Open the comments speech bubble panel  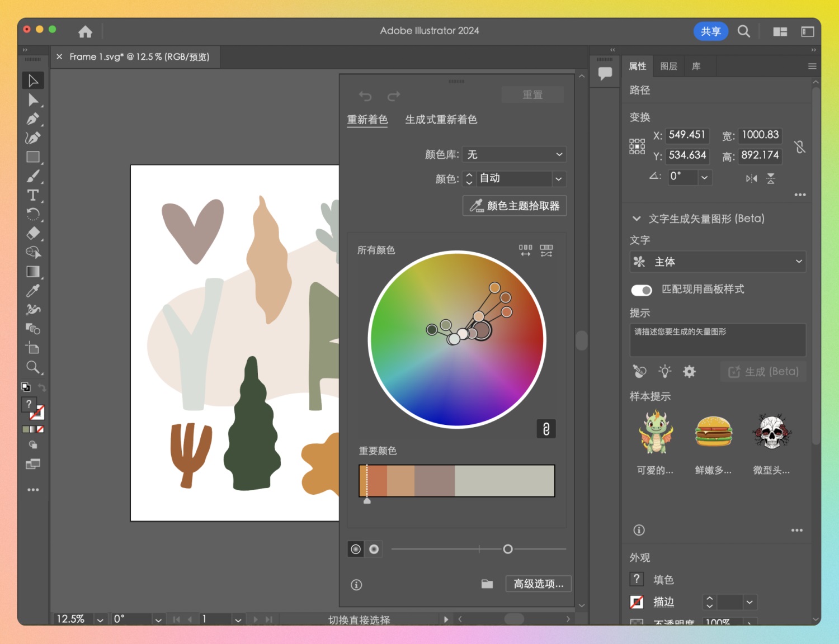coord(605,73)
